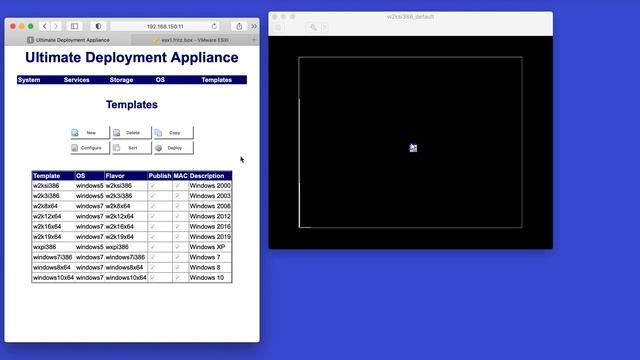Select the w2k16x64 template row
Viewport: 640px width, 360px height.
[x=132, y=226]
